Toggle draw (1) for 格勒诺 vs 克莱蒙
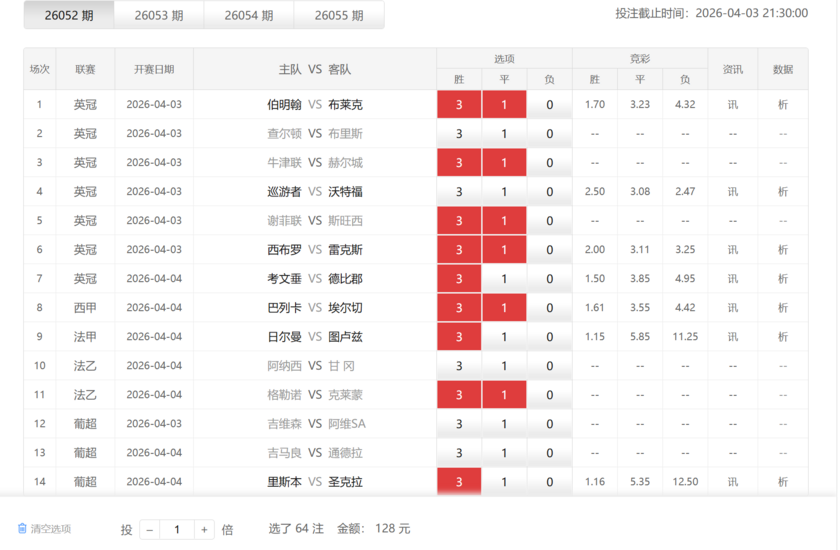The image size is (840, 550). [x=504, y=395]
